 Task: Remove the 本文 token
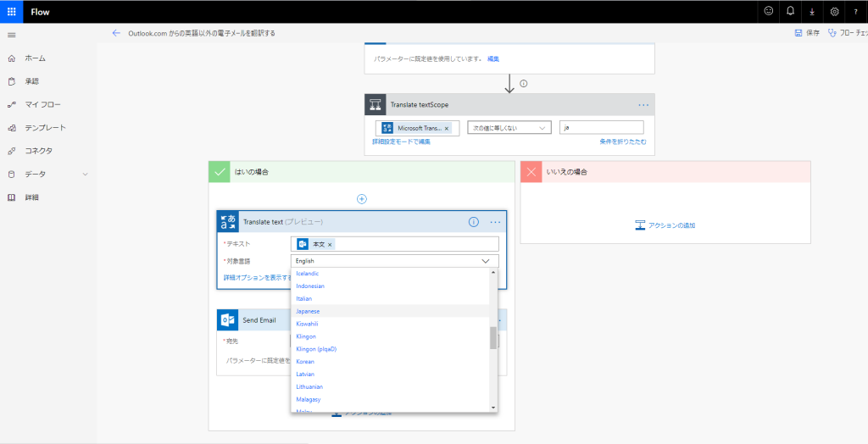(330, 245)
